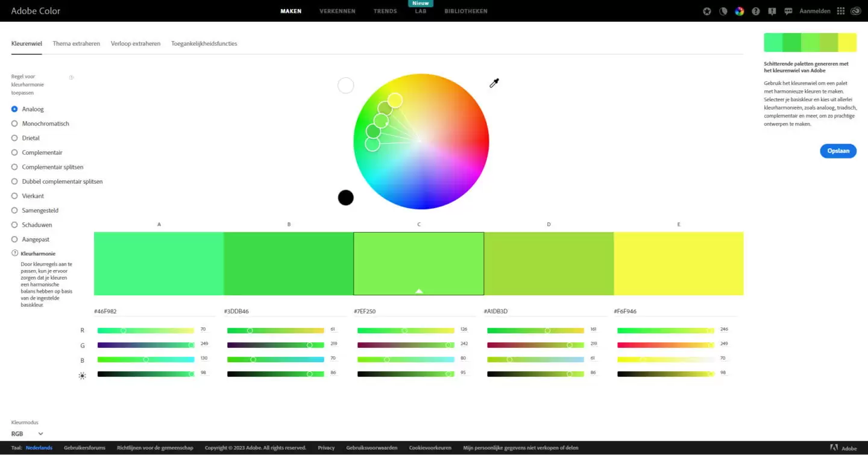Select the eyedropper tool near the color wheel
This screenshot has height=455, width=868.
pos(494,82)
